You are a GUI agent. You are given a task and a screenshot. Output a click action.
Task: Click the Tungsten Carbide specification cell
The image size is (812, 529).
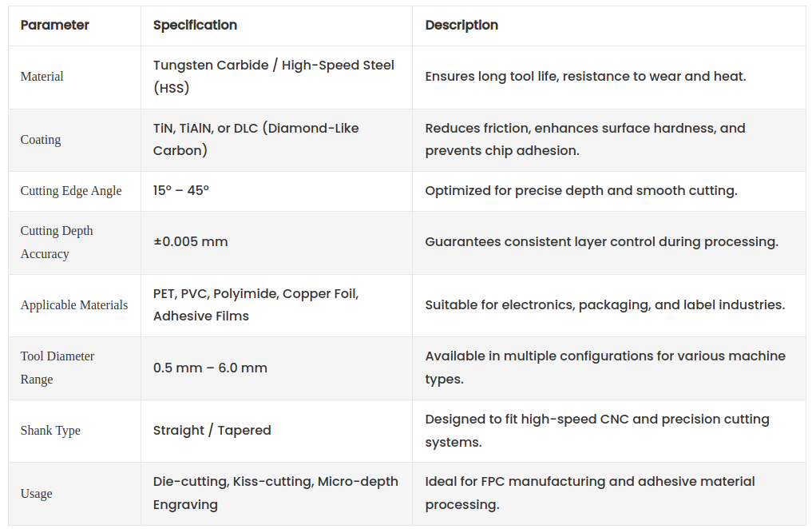coord(273,77)
